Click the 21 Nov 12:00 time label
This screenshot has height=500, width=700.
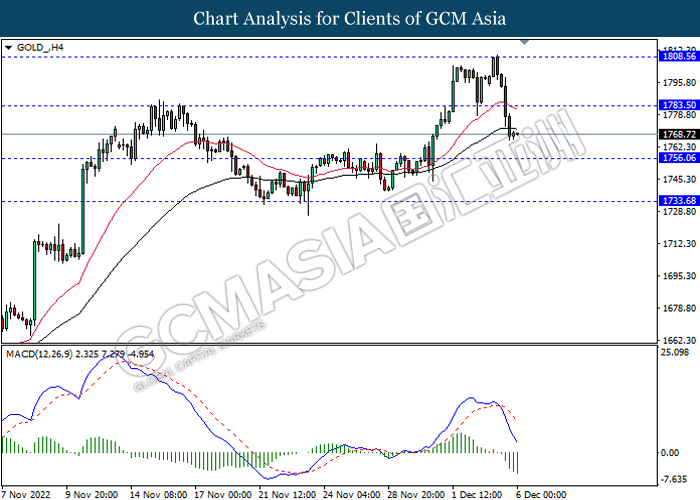coord(287,495)
